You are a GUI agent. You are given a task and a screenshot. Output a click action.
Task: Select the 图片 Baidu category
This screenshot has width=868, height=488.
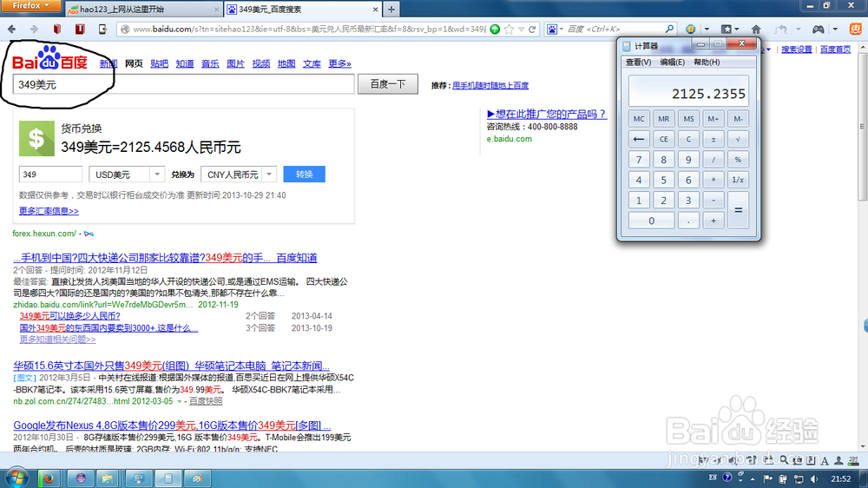[x=235, y=63]
